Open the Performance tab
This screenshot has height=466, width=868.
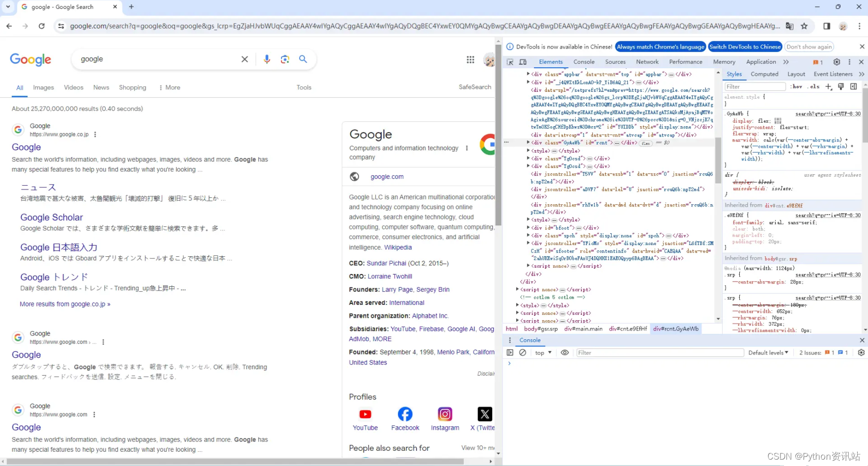pos(686,62)
